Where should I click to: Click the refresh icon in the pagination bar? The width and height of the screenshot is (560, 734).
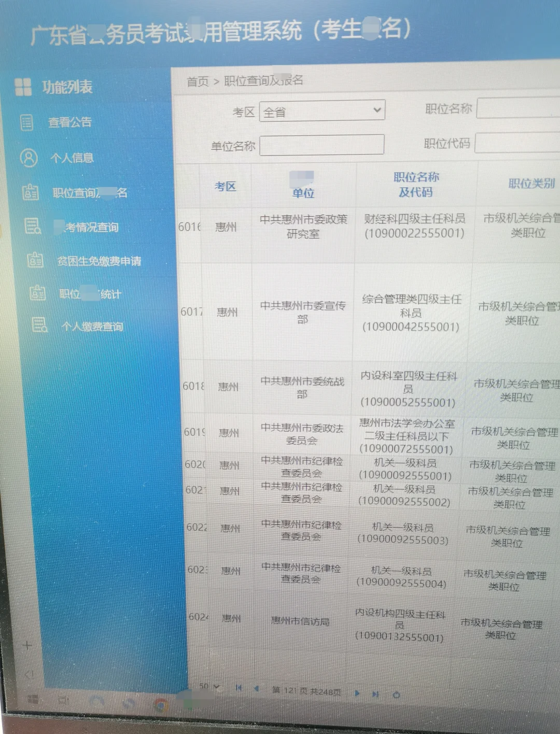pos(396,694)
